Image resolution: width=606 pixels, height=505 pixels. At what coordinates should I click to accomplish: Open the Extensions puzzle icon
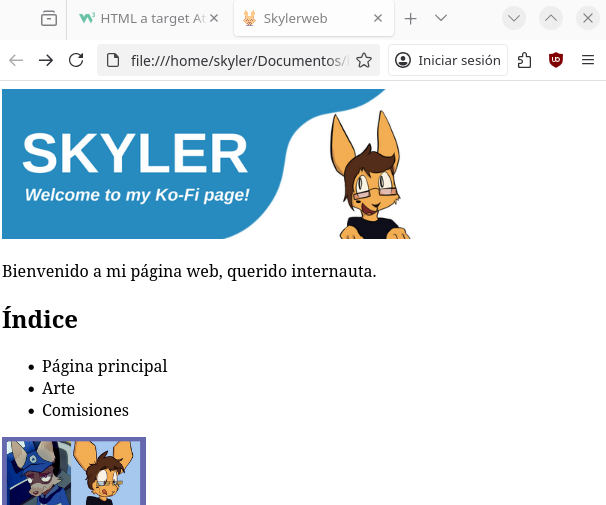[x=524, y=60]
